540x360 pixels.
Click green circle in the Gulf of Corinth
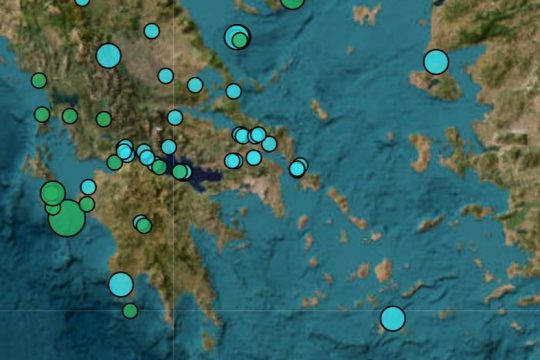[179, 172]
